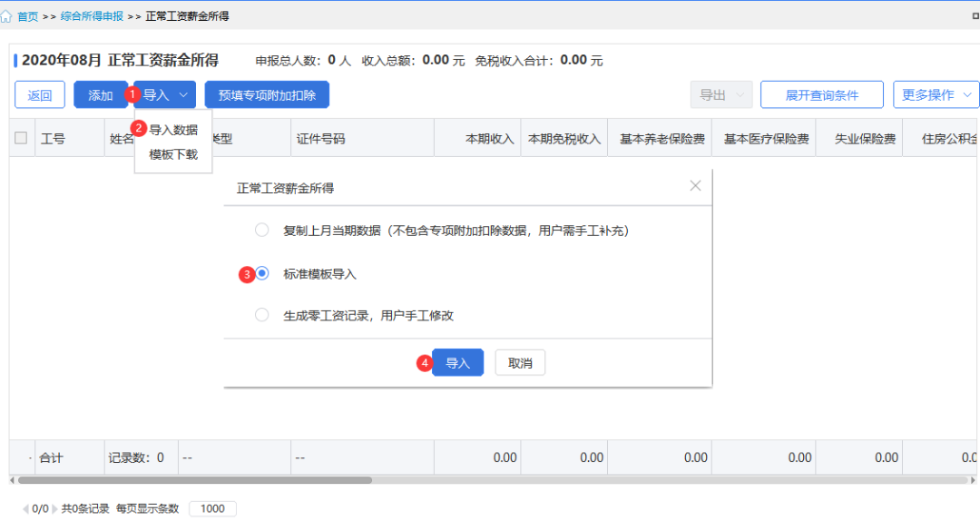The height and width of the screenshot is (521, 980).
Task: Choose 模板下载 from the import menu
Action: coord(173,154)
